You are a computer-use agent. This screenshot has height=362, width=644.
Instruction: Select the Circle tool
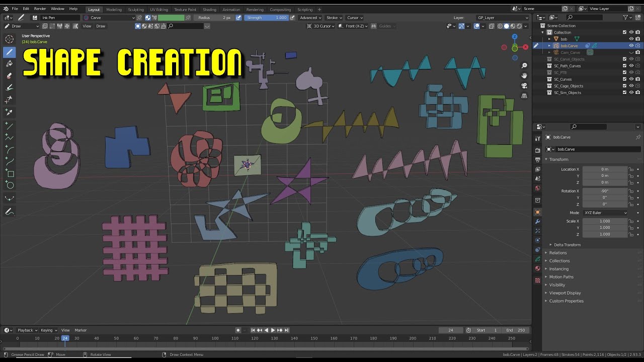pos(10,186)
